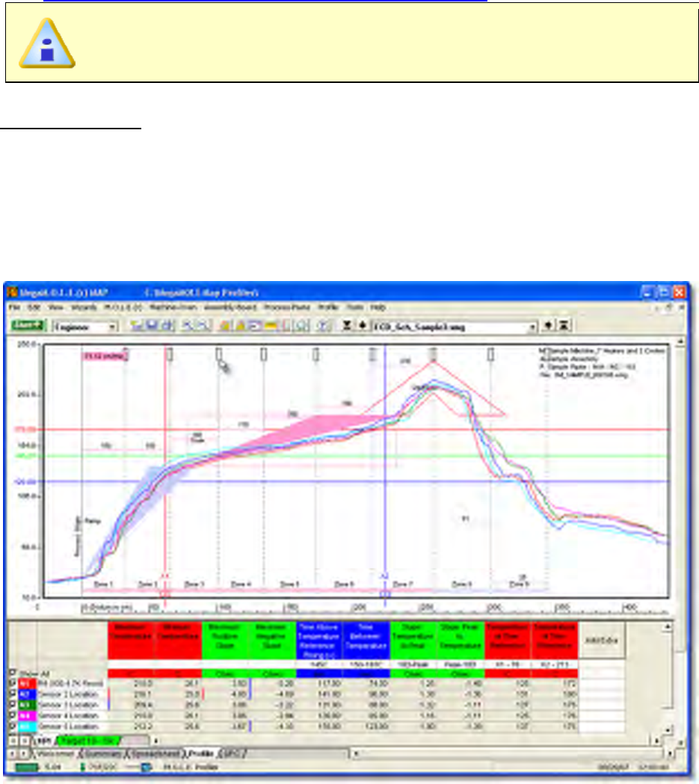This screenshot has width=699, height=784.
Task: Toggle checkbox for red N1 sensor row
Action: [13, 683]
